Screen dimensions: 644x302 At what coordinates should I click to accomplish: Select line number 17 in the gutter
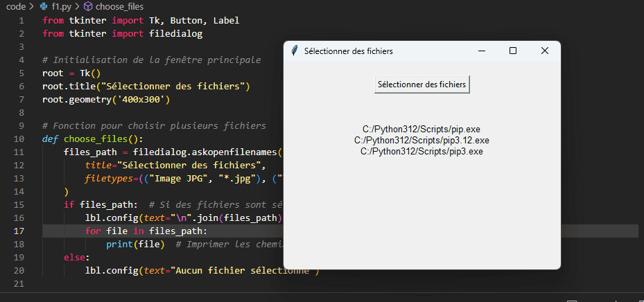19,231
